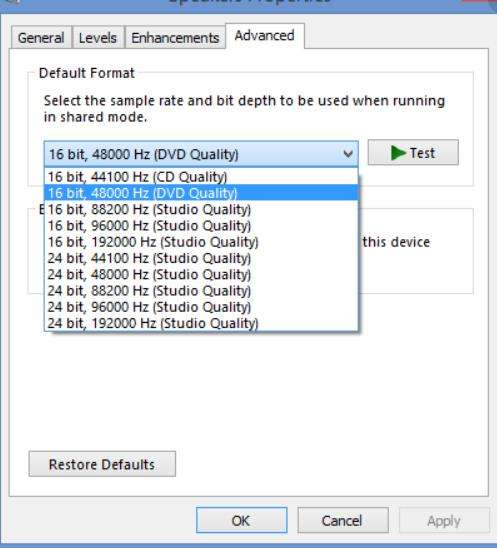
Task: Click the Restore Defaults button
Action: 102,464
